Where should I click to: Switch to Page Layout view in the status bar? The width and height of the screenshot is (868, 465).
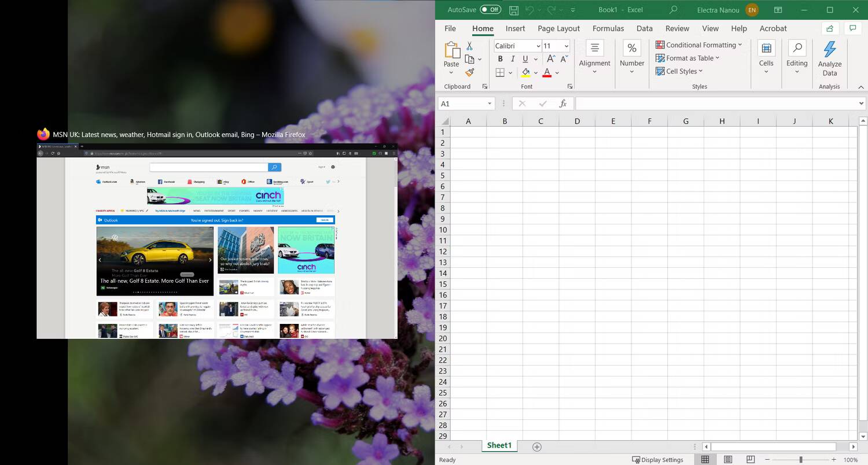727,459
